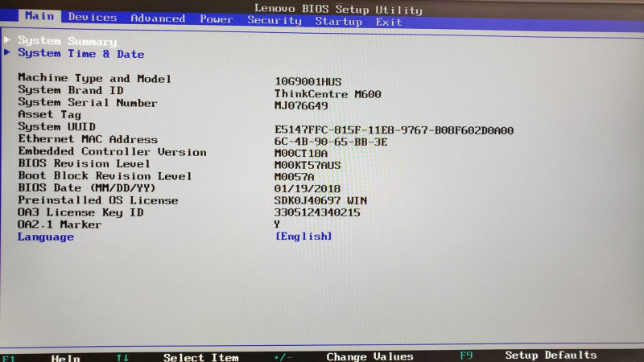Image resolution: width=644 pixels, height=362 pixels.
Task: Click Boot Block Revision Level label
Action: point(105,175)
